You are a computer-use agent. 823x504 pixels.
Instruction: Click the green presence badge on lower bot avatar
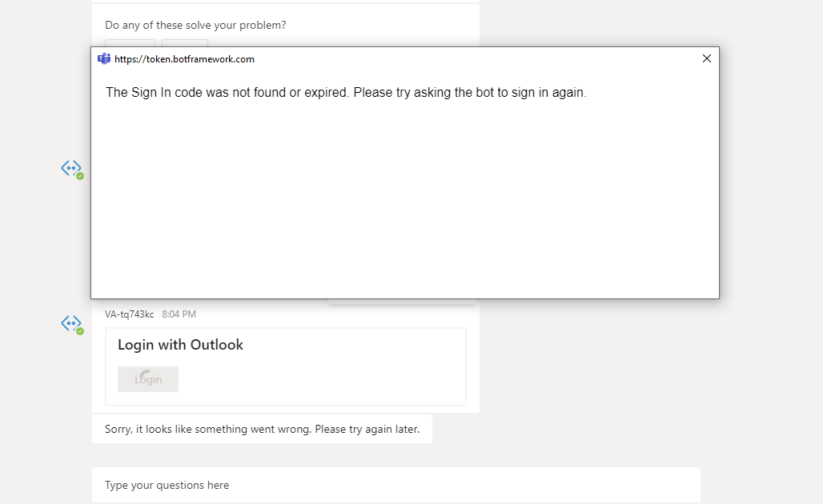78,330
